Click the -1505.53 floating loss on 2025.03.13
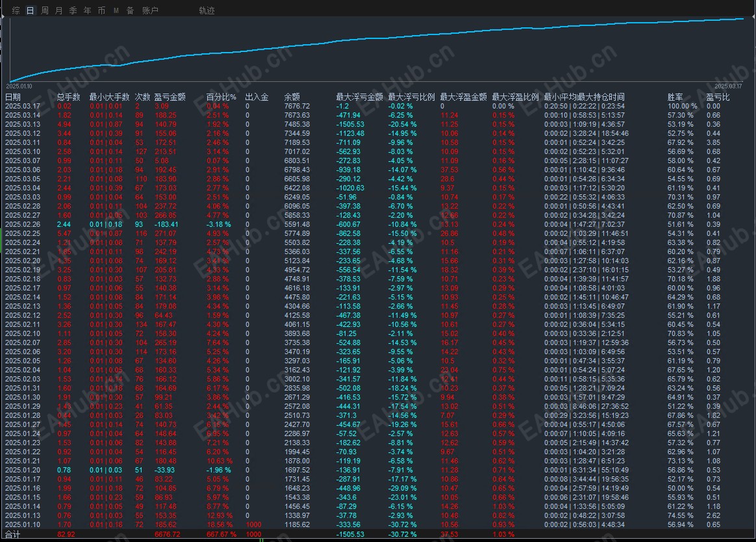This screenshot has width=756, height=542. pos(350,125)
